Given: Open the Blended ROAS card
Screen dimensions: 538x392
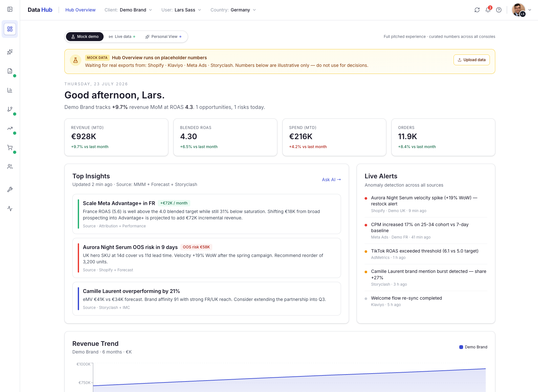Looking at the screenshot, I should point(225,137).
